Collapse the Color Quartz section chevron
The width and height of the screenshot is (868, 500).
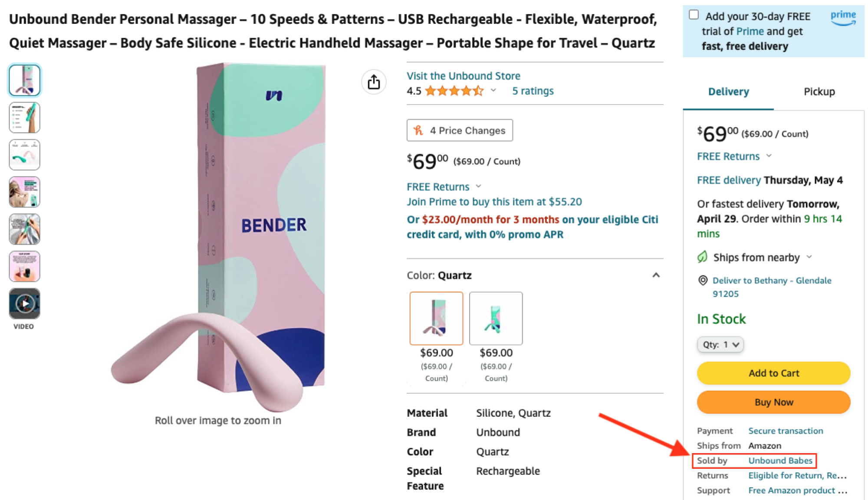656,275
